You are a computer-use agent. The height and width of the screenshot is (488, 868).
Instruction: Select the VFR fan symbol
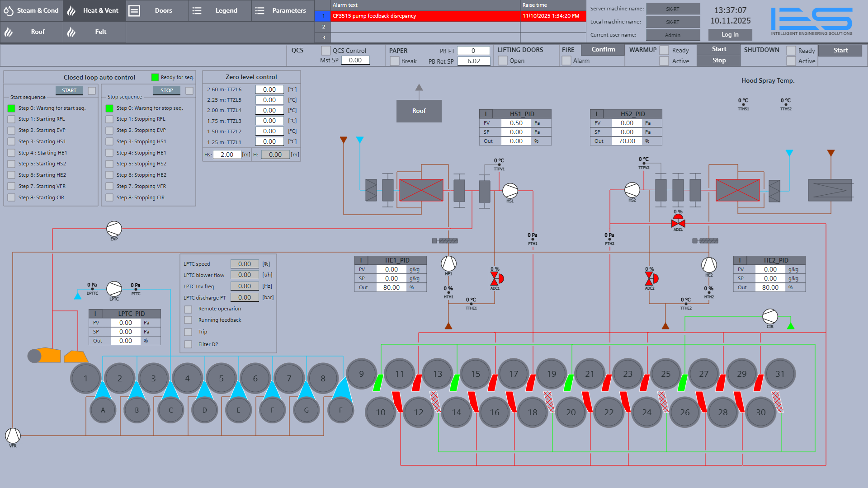[13, 436]
